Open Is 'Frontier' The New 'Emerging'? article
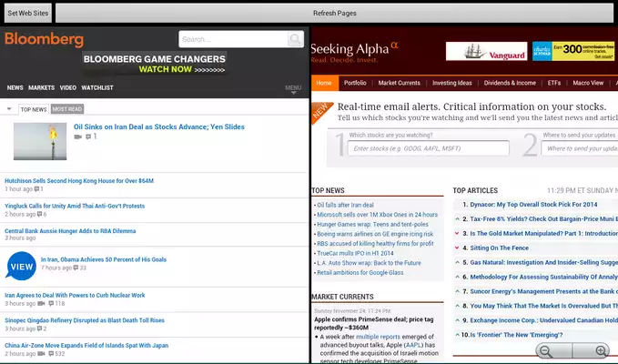The image size is (618, 364). point(516,335)
